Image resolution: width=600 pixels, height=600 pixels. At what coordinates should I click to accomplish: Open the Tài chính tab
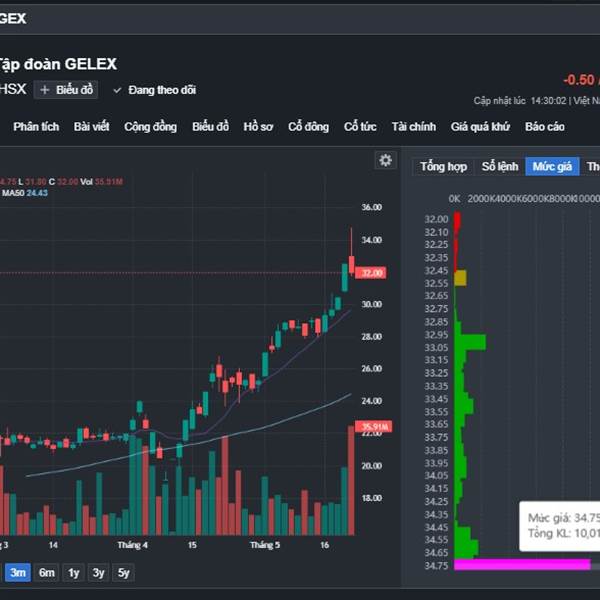tap(414, 127)
